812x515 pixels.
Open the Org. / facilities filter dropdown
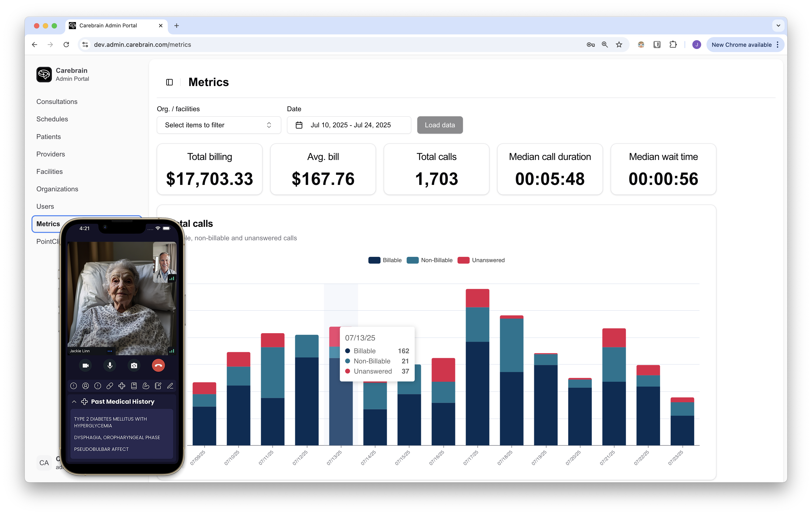(219, 125)
